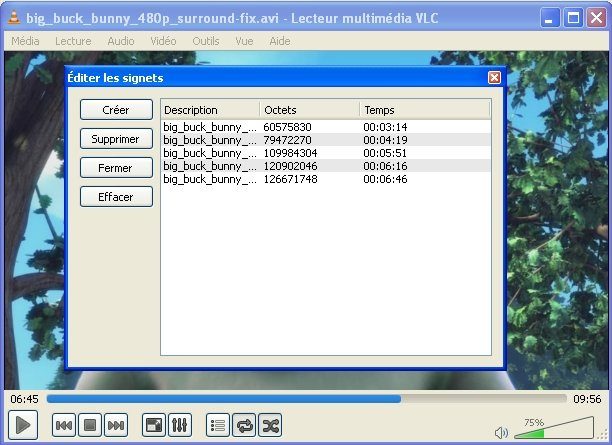Click octets value 79472270

pyautogui.click(x=287, y=140)
